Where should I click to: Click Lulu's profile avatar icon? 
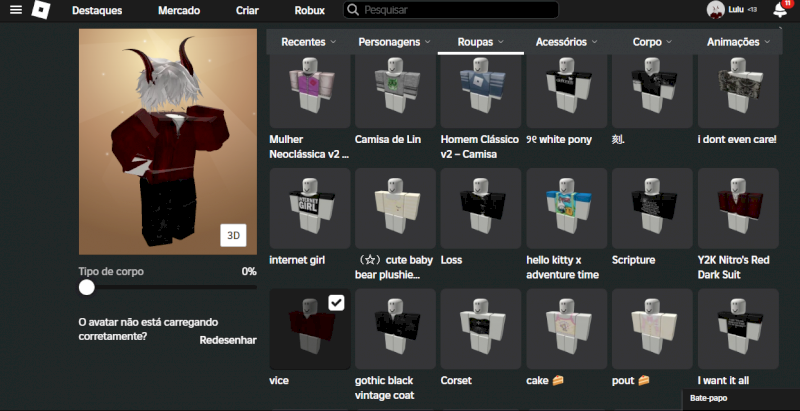point(716,10)
